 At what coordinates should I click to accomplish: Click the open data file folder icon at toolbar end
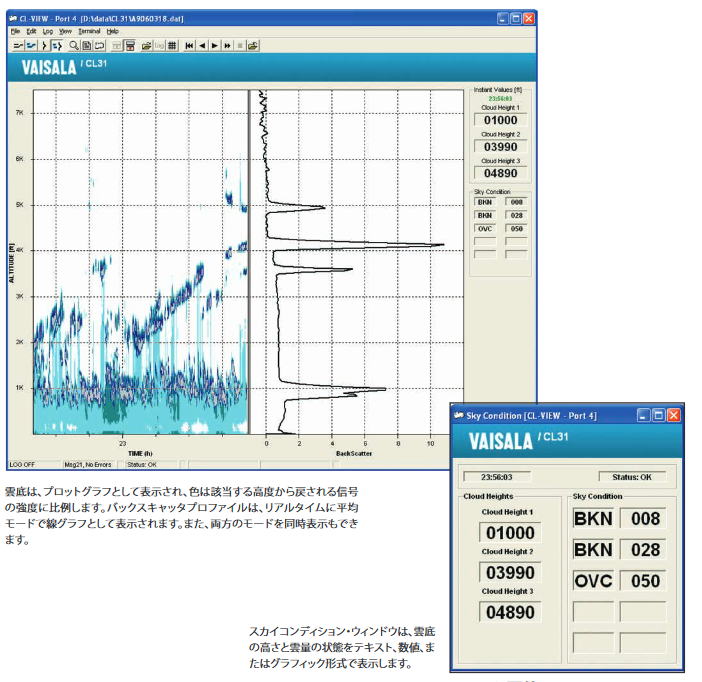click(253, 46)
